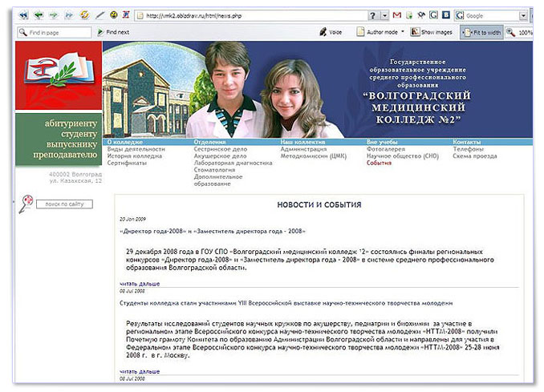Open the address bar history dropdown arrow
The width and height of the screenshot is (544, 392).
384,15
